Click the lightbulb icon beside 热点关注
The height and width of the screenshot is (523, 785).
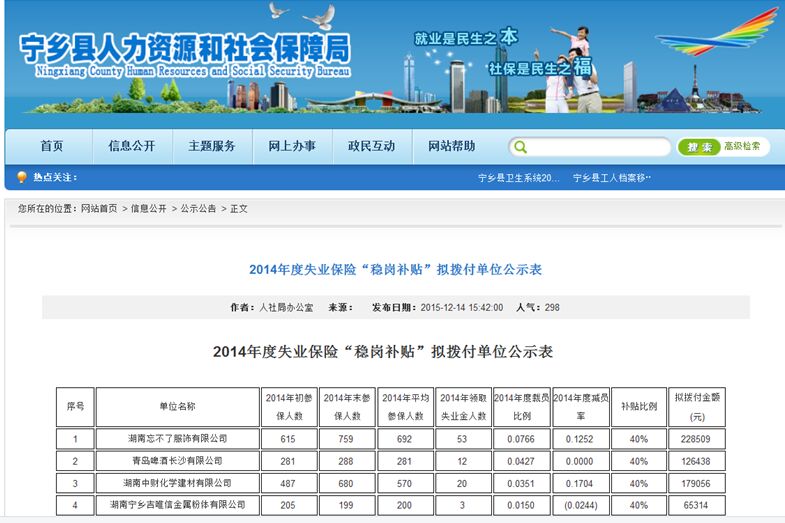point(22,178)
